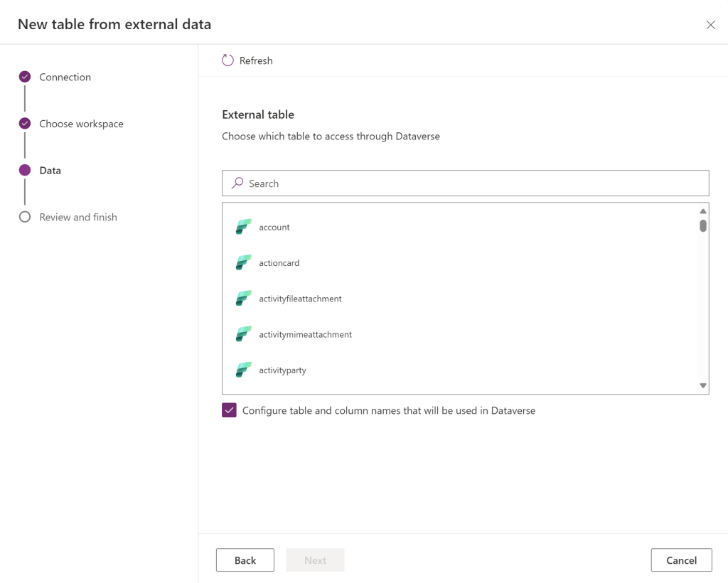Select the account table name
This screenshot has height=583, width=728.
(274, 228)
